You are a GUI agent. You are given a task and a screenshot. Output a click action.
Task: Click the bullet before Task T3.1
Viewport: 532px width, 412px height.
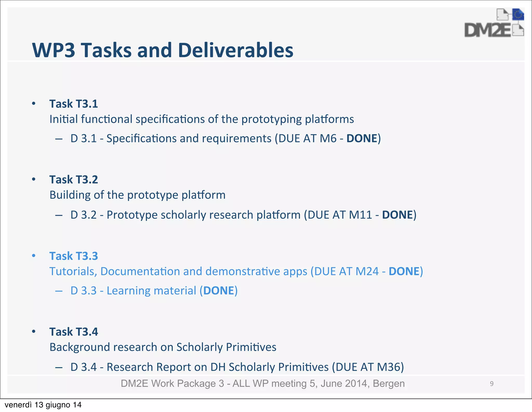pyautogui.click(x=34, y=104)
